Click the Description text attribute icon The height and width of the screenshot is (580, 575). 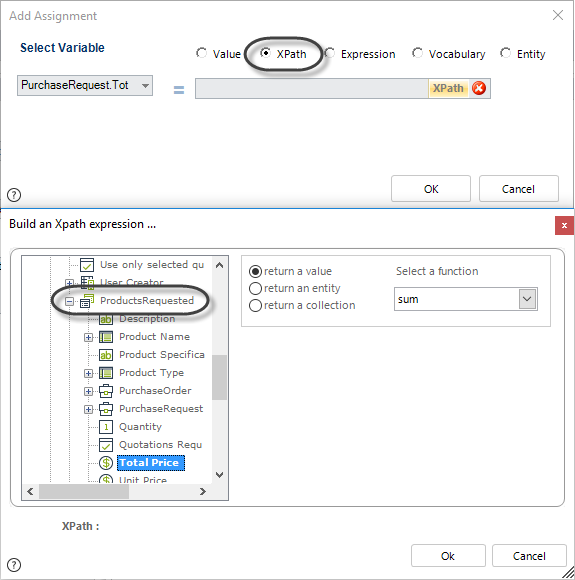tap(106, 319)
